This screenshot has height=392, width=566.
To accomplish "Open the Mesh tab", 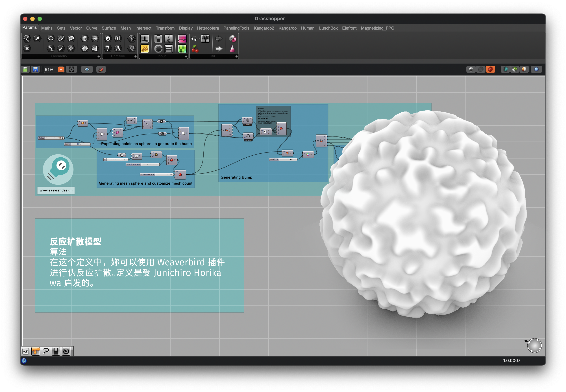I will click(125, 28).
